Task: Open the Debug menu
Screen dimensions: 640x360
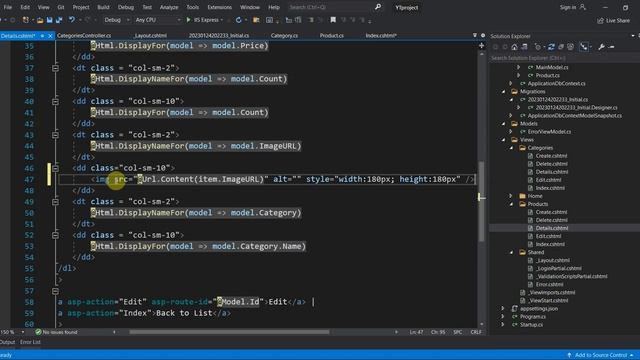Action: point(125,7)
